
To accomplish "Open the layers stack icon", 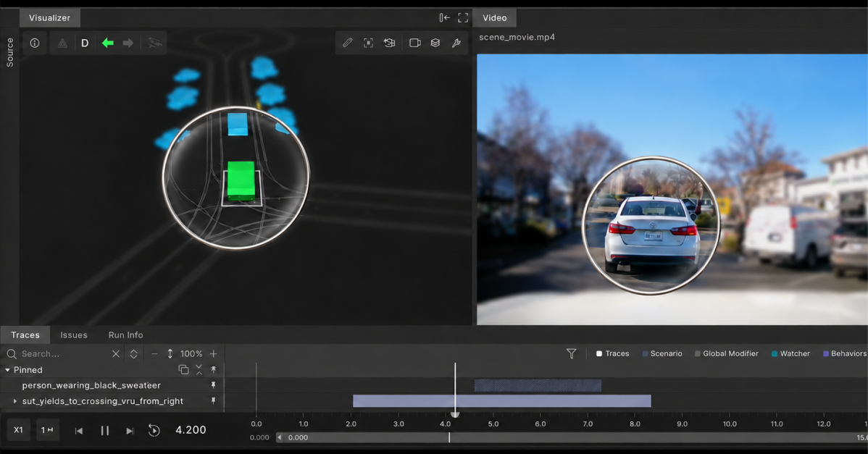I will [435, 43].
